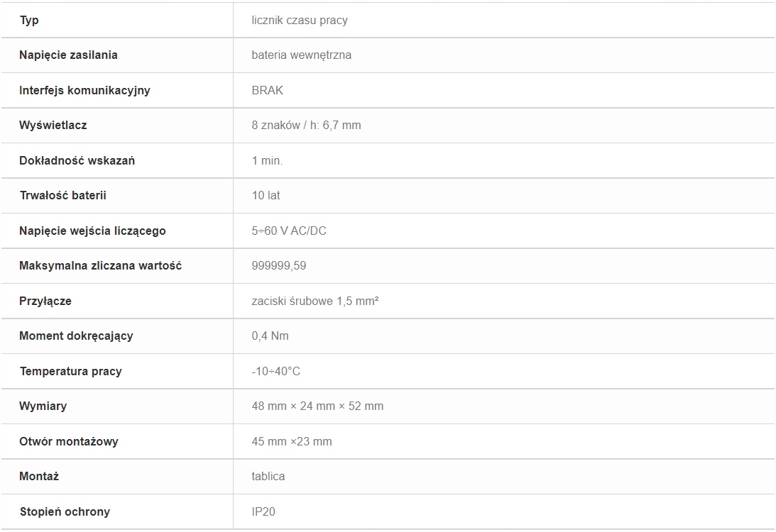
Task: Click the "Temperatura pracy" label
Action: 71,371
